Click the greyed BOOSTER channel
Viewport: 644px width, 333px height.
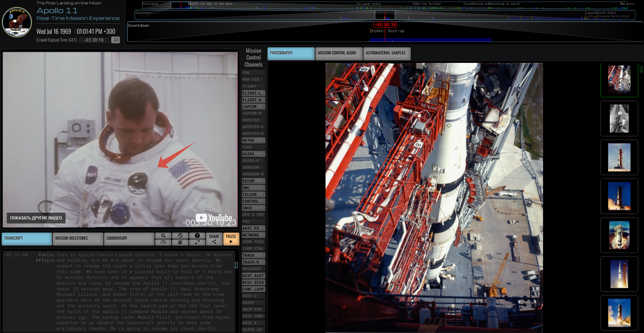[x=253, y=120]
